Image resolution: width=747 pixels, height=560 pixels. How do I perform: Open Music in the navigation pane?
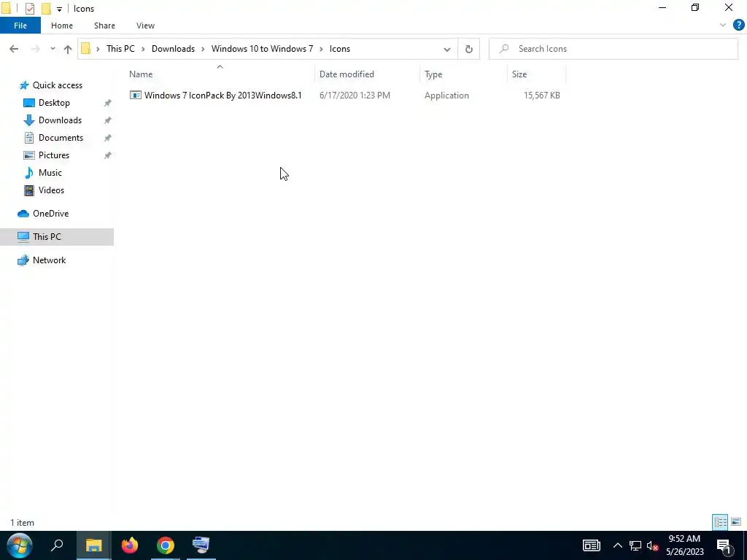tap(50, 173)
